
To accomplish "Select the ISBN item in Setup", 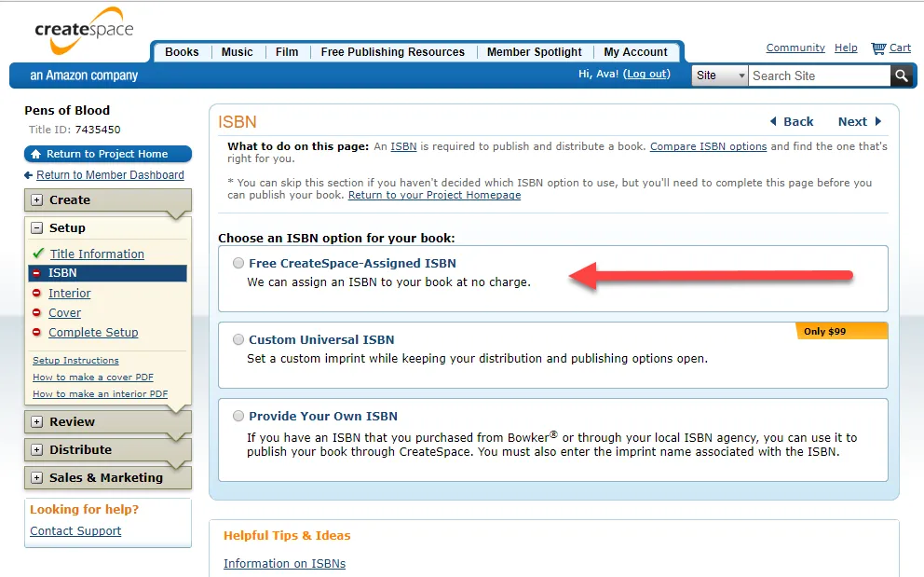I will point(108,272).
